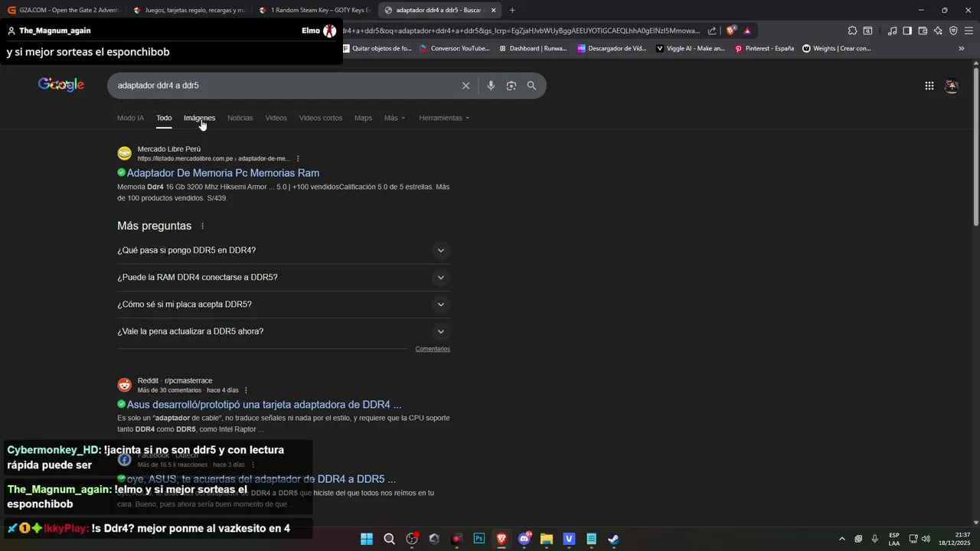Open 'Adaptador De Memoria Pc Memorias Ram' result

(x=223, y=173)
